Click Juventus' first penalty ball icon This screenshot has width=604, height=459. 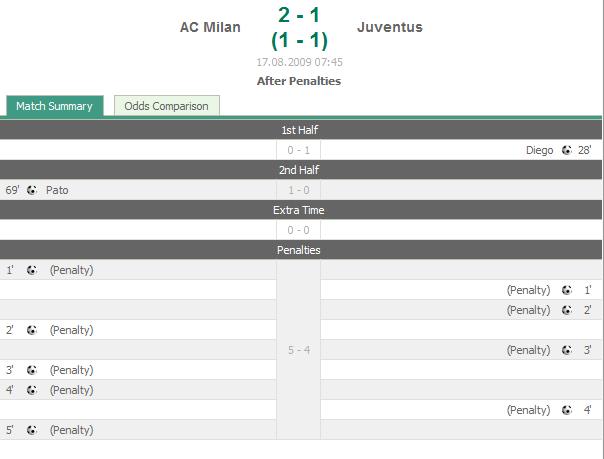(x=566, y=290)
